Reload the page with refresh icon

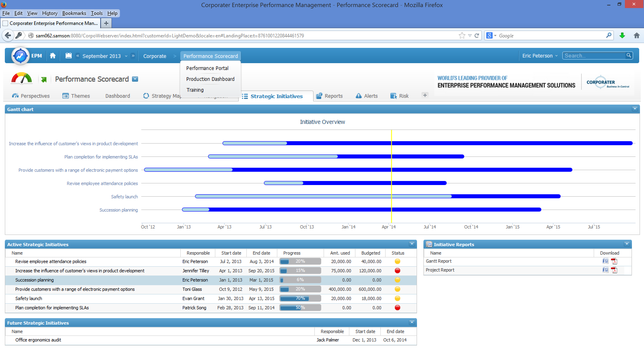pos(477,35)
